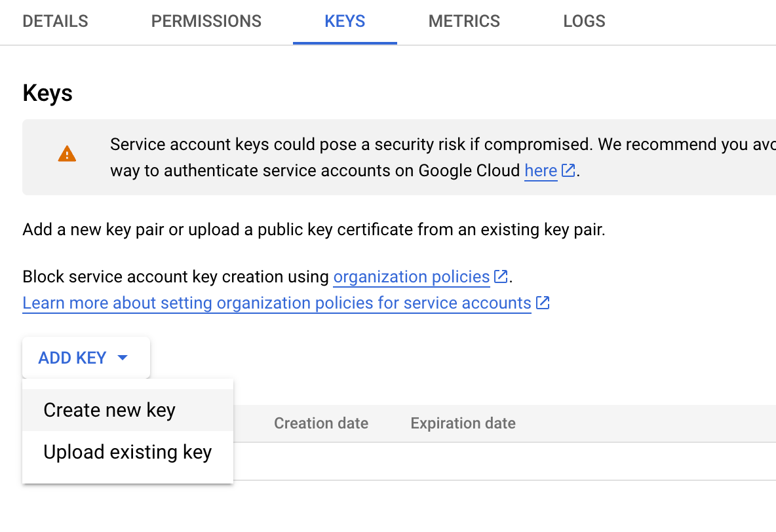Click external link icon beside "here"
776x532 pixels.
tap(569, 171)
